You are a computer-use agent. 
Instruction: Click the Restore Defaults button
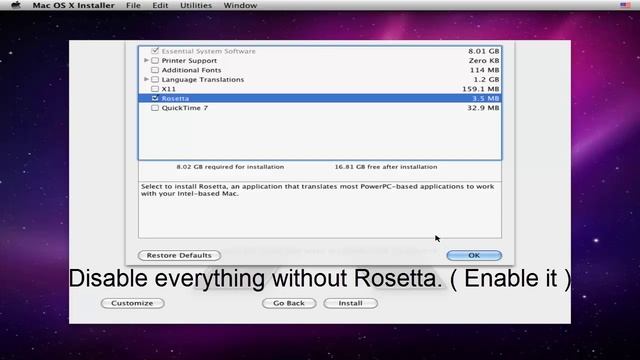click(x=179, y=255)
